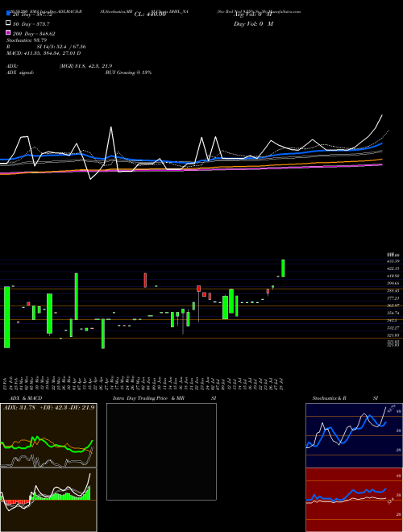
Task: Click the 'Avg Vol: 0 M' label
Action: [253, 15]
